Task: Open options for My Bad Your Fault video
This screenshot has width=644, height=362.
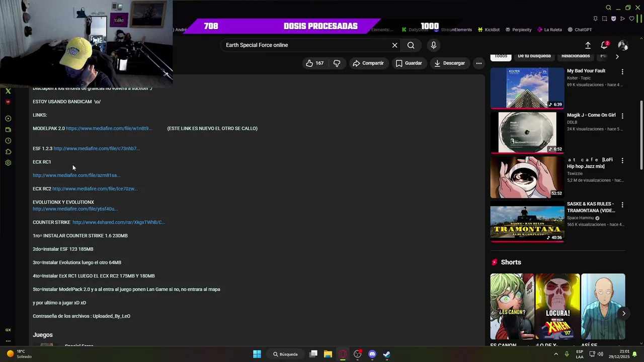Action: click(622, 72)
